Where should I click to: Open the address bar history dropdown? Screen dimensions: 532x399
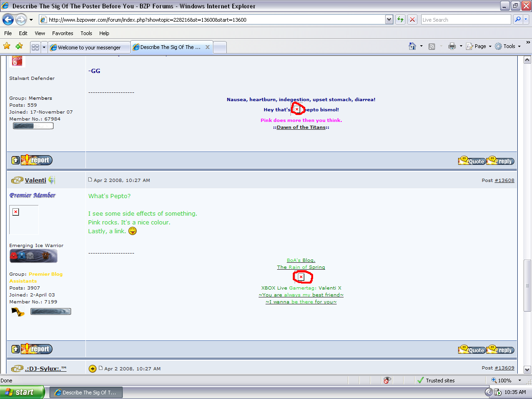coord(388,19)
